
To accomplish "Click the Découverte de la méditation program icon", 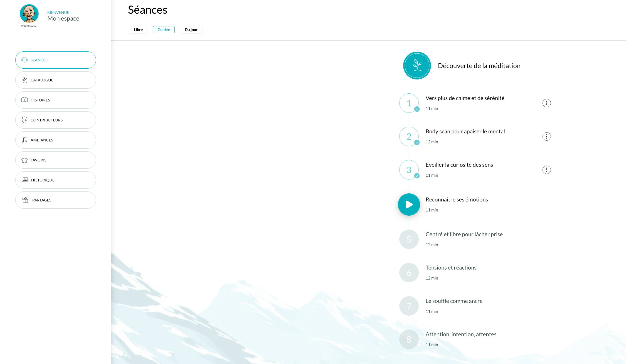I will click(417, 66).
